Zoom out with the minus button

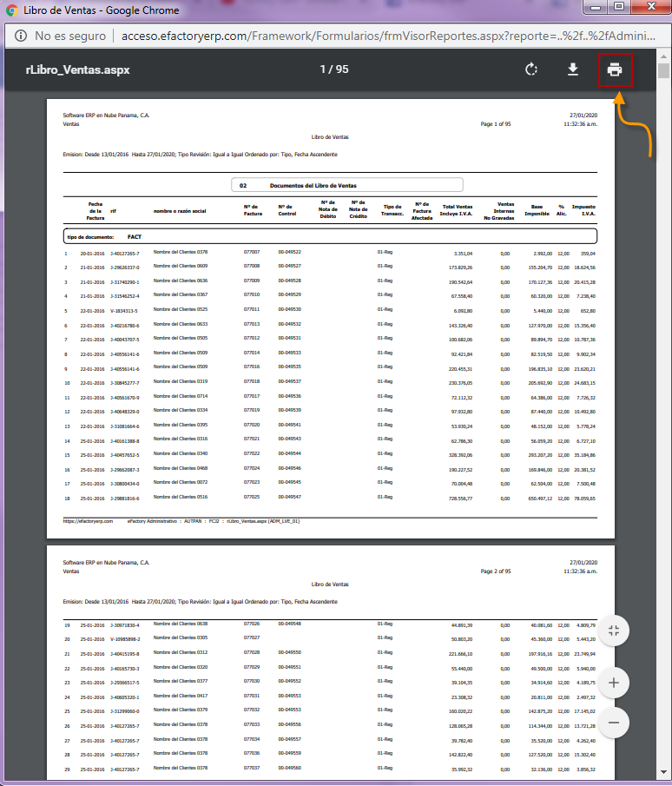click(614, 722)
